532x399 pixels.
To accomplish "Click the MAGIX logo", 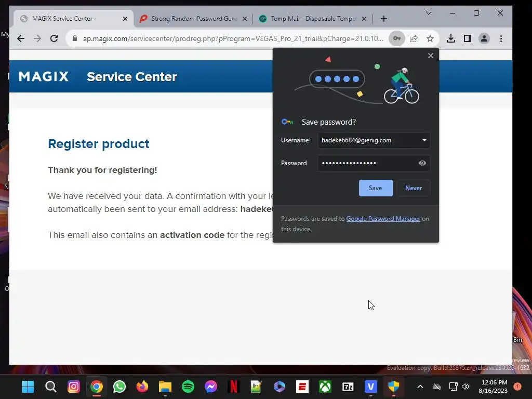I will pyautogui.click(x=44, y=77).
